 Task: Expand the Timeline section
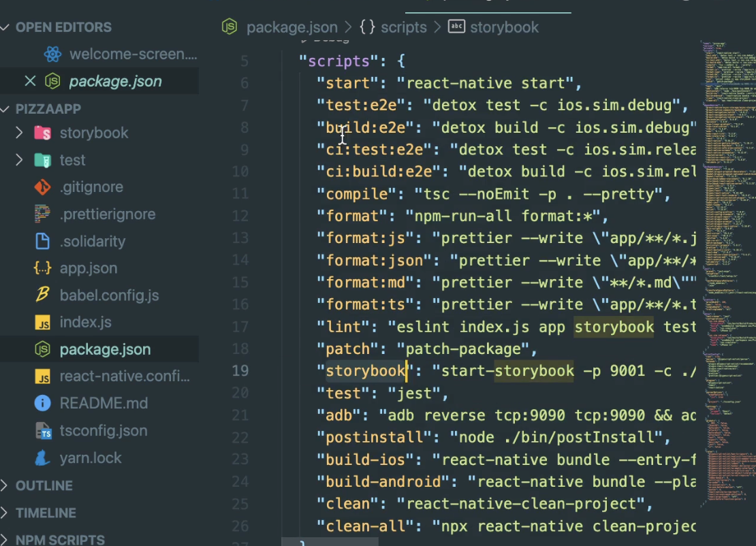point(4,513)
